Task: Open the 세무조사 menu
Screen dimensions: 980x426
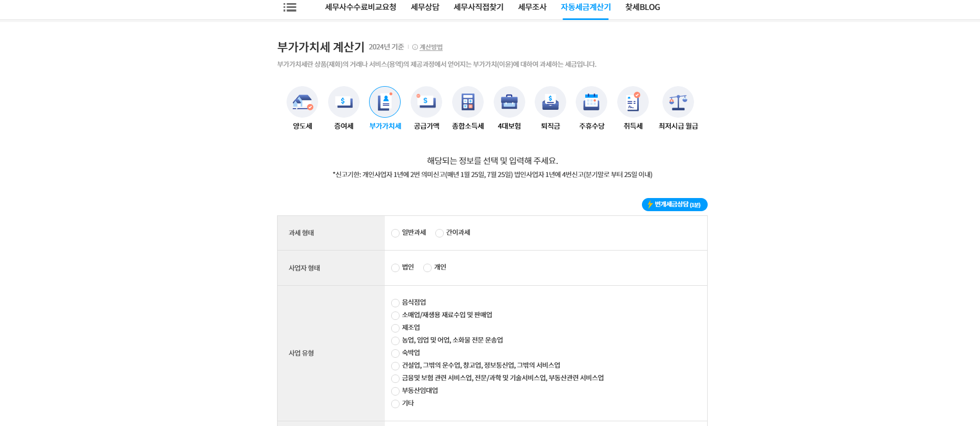Action: pos(532,7)
